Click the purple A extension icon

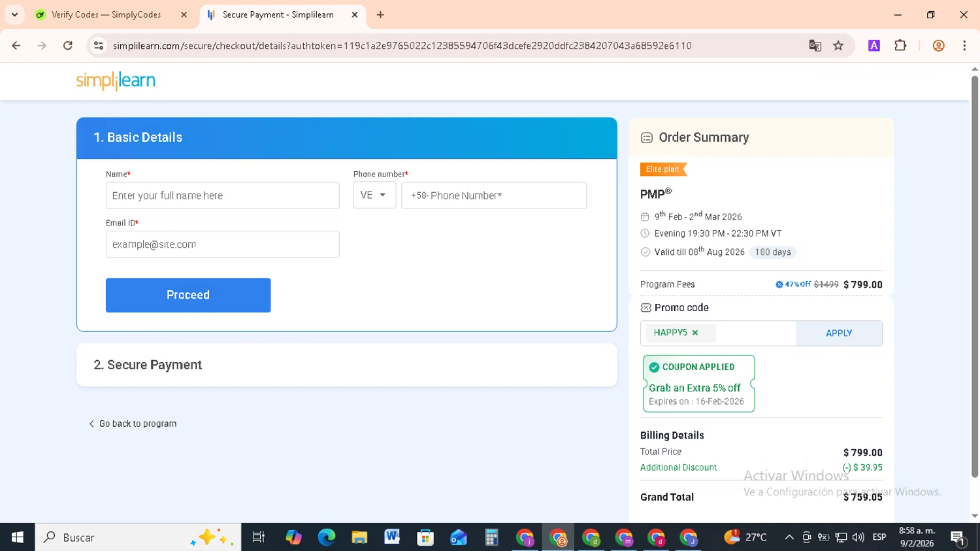(874, 46)
